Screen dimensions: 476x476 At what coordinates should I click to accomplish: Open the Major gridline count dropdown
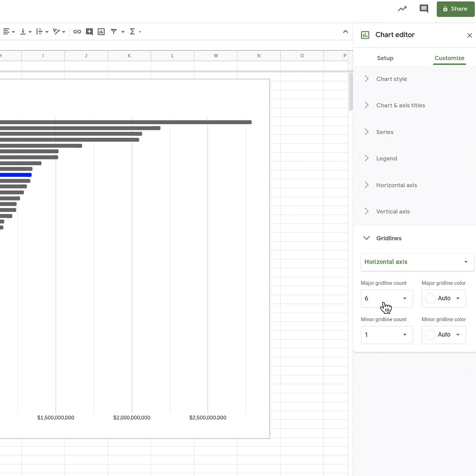click(387, 298)
